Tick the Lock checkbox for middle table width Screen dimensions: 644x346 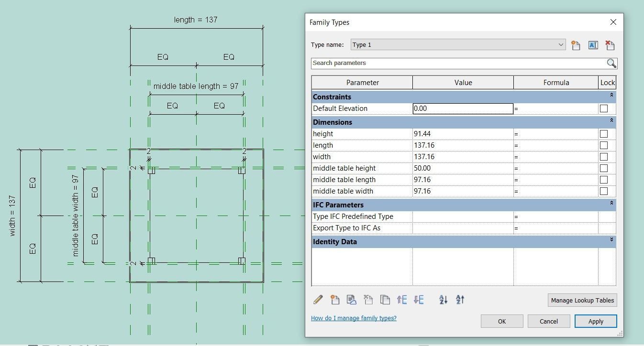[604, 191]
